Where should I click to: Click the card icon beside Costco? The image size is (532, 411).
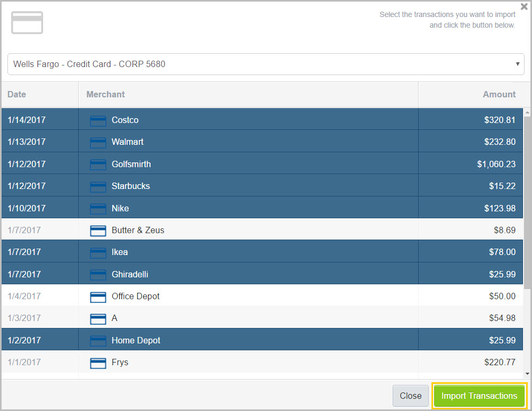[x=98, y=120]
